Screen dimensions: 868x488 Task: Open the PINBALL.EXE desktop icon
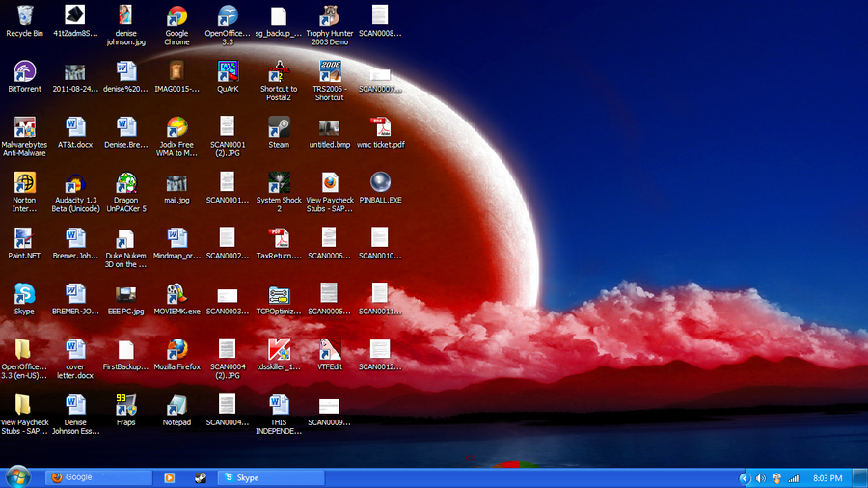tap(380, 183)
